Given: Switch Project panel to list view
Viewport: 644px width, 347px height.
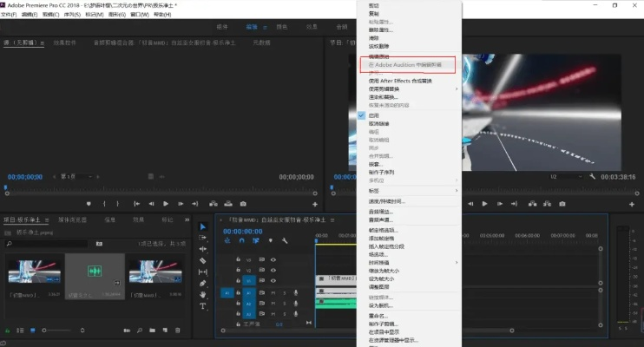Looking at the screenshot, I should coord(20,331).
